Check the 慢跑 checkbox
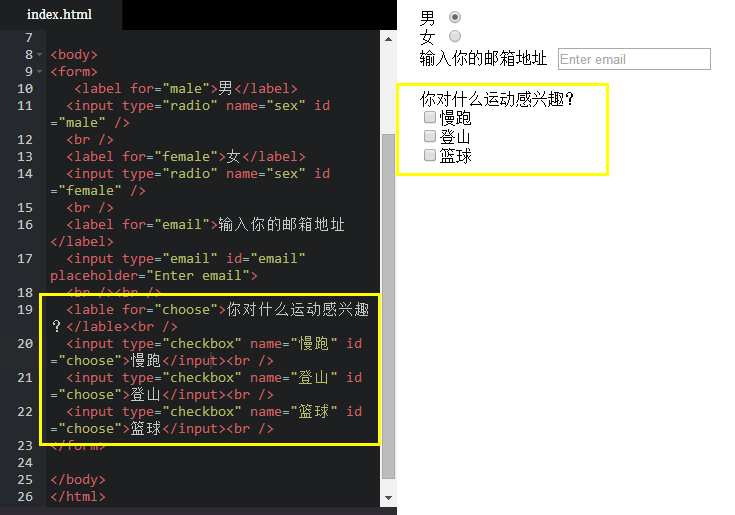Screen dimensions: 735x515 tap(430, 117)
